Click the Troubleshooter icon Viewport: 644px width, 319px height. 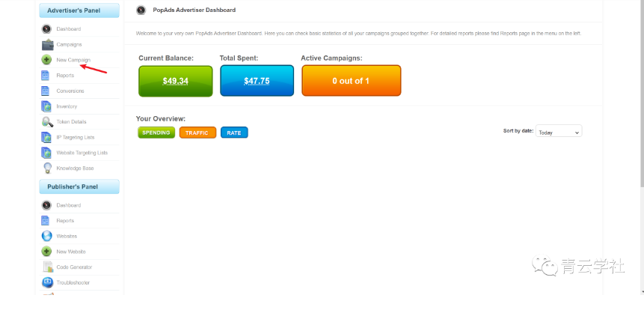pyautogui.click(x=46, y=282)
